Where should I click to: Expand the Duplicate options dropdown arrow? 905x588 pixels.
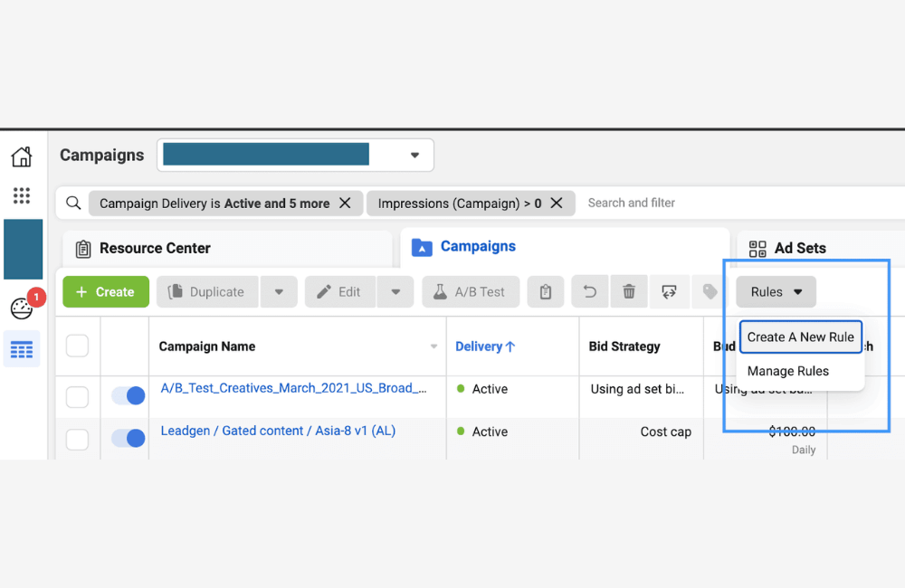click(279, 291)
